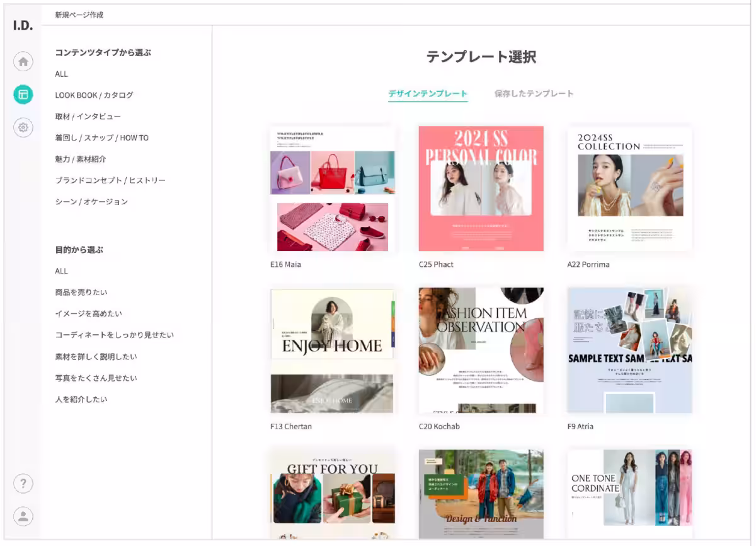This screenshot has height=546, width=756.
Task: Click the C20 Kochab label
Action: point(439,426)
